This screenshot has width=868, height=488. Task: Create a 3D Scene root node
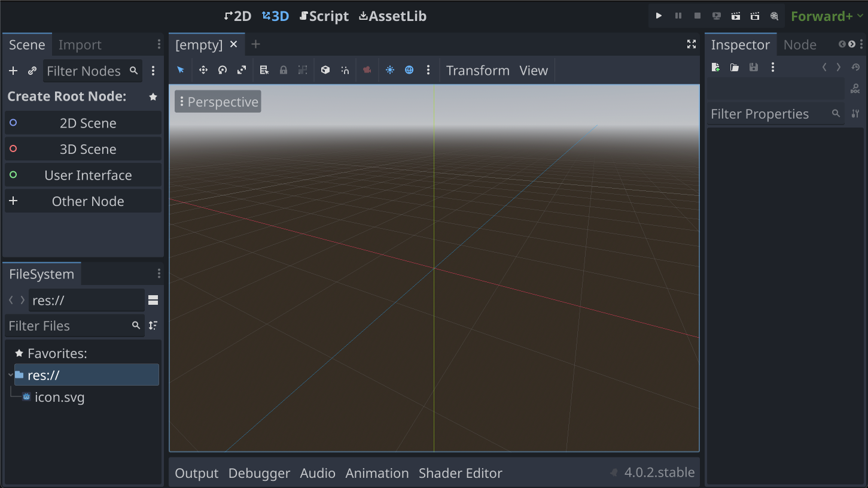click(x=83, y=149)
